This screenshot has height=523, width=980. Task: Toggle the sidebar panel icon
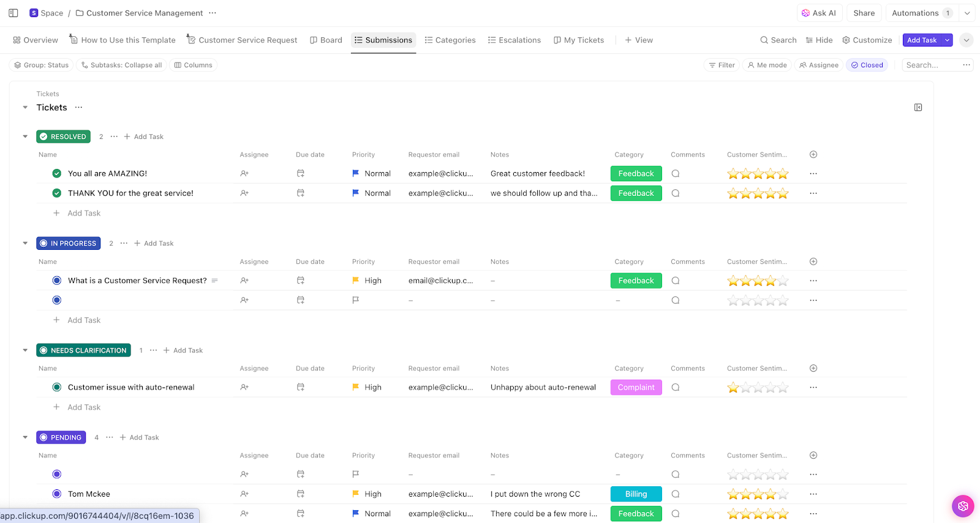pos(13,13)
